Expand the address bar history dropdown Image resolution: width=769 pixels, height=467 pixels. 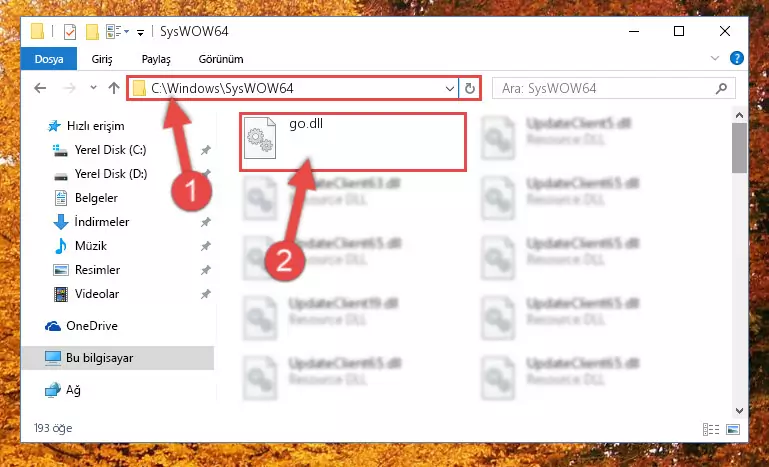[450, 88]
